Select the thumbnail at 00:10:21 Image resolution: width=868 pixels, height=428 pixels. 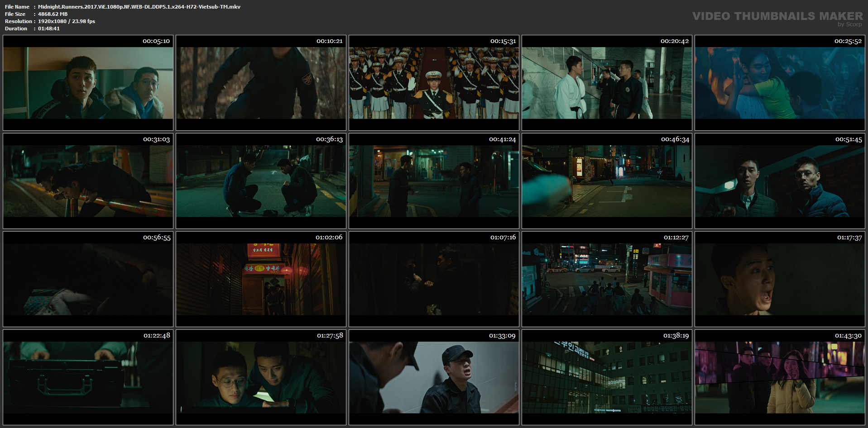click(x=261, y=83)
